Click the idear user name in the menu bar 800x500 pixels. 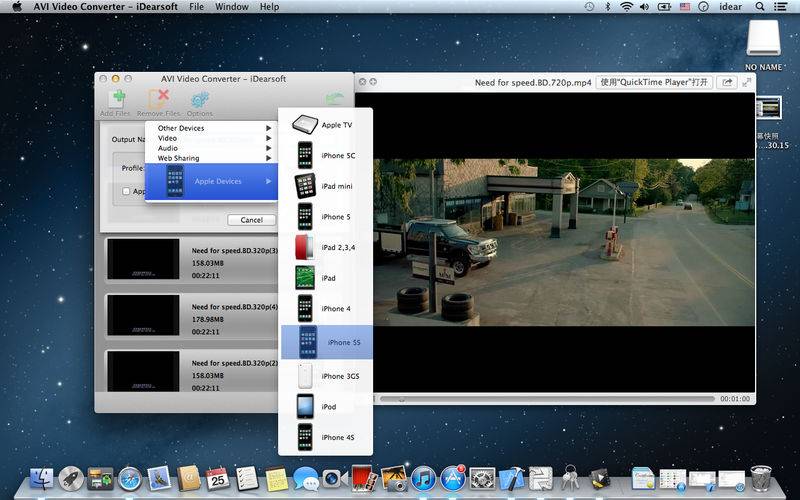(730, 7)
